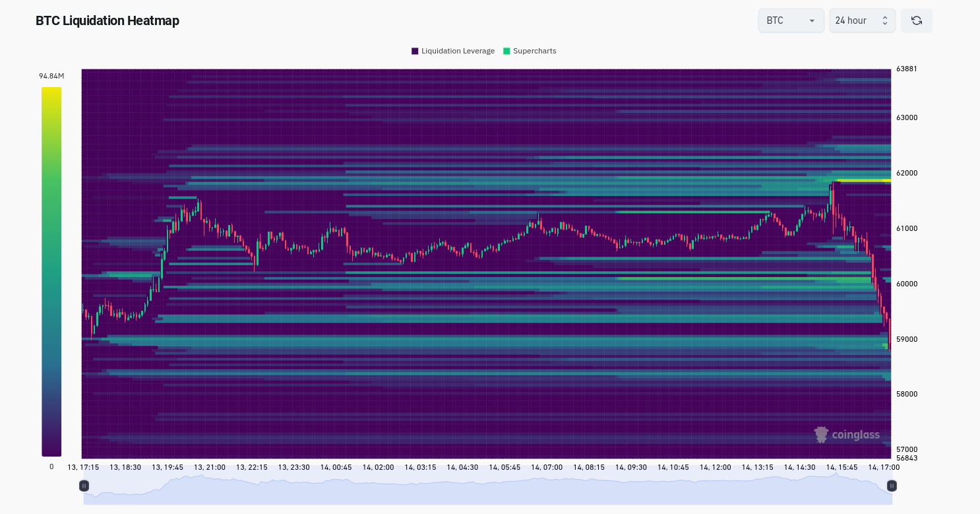Image resolution: width=980 pixels, height=514 pixels.
Task: Click the coinglass watermark logo
Action: pos(847,434)
